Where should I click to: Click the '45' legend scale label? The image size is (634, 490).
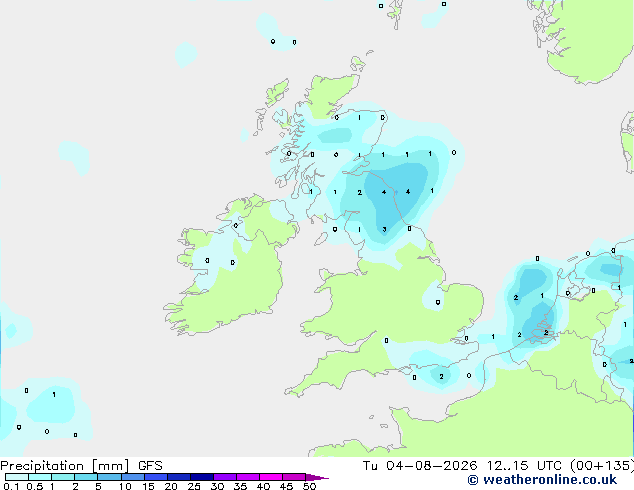286,486
